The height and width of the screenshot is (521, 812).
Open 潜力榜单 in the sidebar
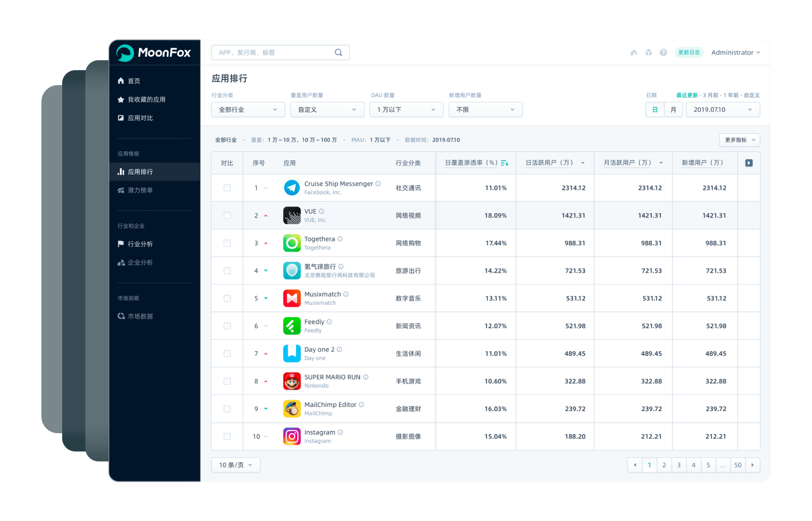coord(140,190)
